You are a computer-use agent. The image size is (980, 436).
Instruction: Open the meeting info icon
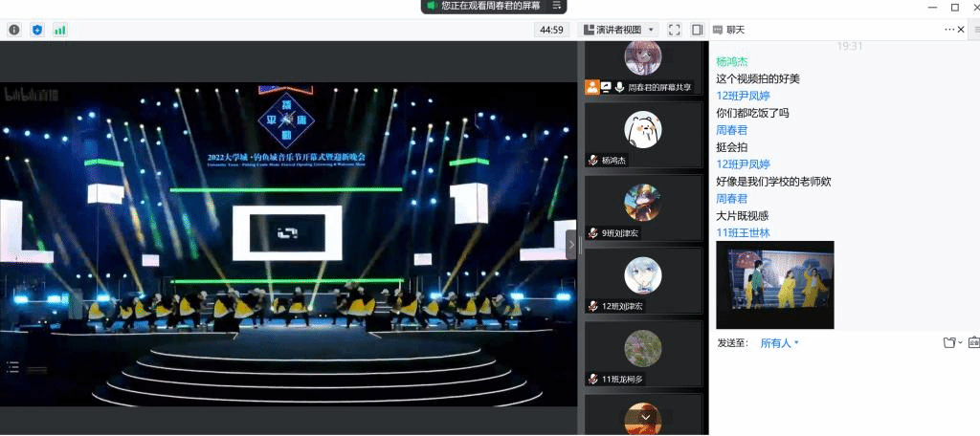pos(13,30)
